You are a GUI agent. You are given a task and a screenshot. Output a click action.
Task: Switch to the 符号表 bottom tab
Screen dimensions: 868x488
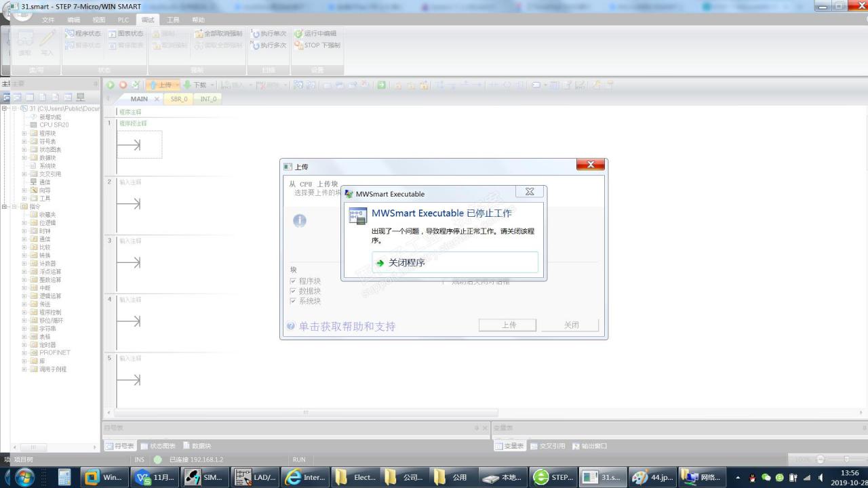point(119,446)
